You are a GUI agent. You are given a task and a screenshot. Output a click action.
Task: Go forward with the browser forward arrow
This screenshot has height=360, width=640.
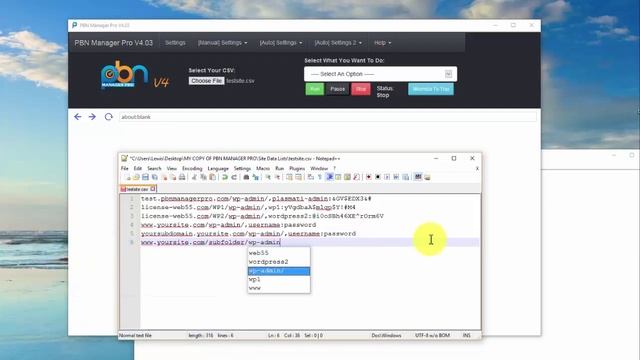92,117
